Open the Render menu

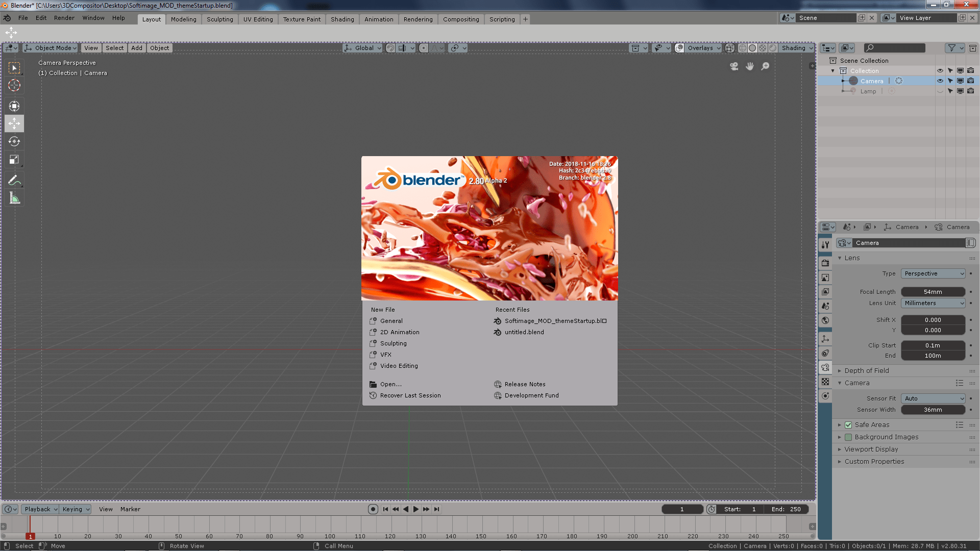64,18
